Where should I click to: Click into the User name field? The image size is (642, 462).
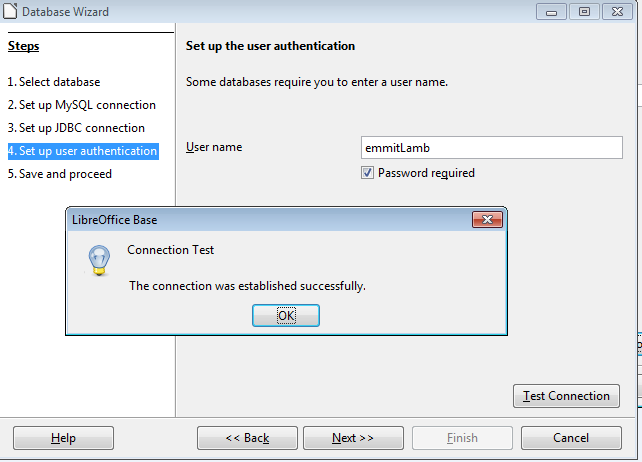coord(492,148)
